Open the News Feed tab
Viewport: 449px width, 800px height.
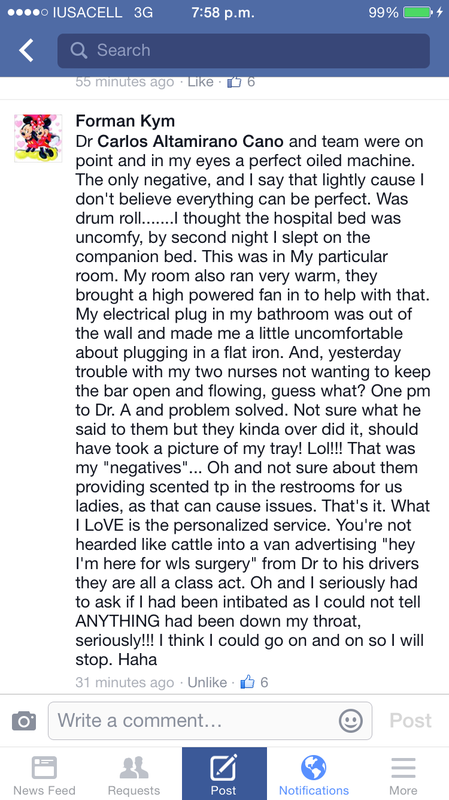(44, 776)
